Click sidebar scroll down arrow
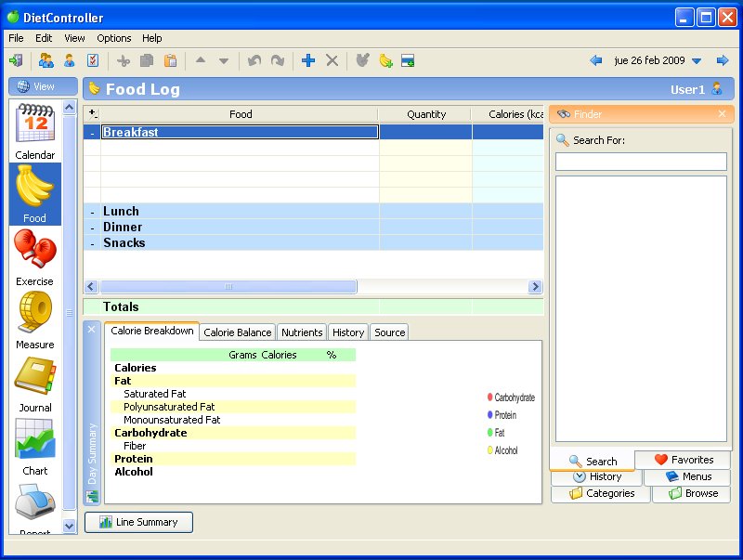Viewport: 743px width, 560px height. pos(69,526)
